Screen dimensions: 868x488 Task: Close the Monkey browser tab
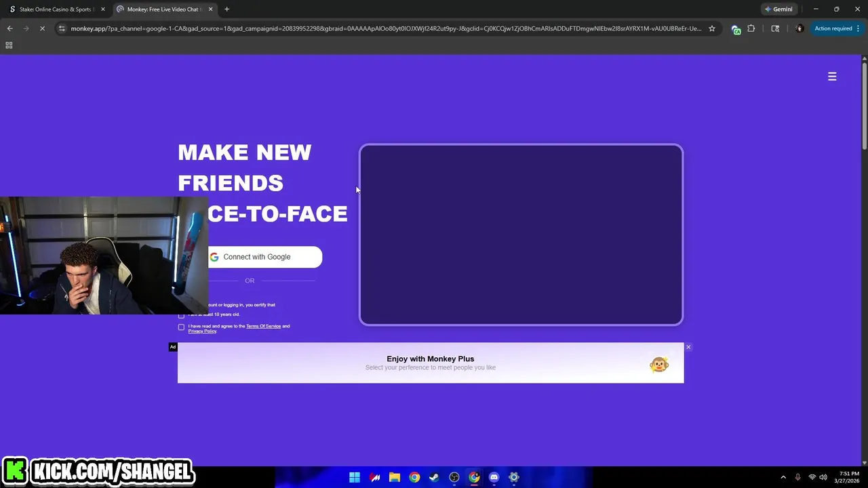tap(210, 9)
